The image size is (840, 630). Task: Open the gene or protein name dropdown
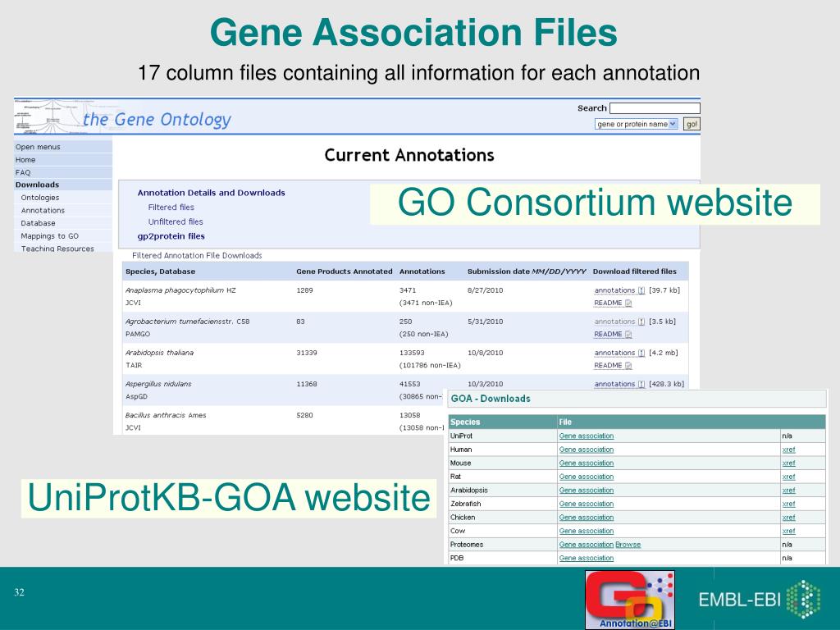coord(637,124)
